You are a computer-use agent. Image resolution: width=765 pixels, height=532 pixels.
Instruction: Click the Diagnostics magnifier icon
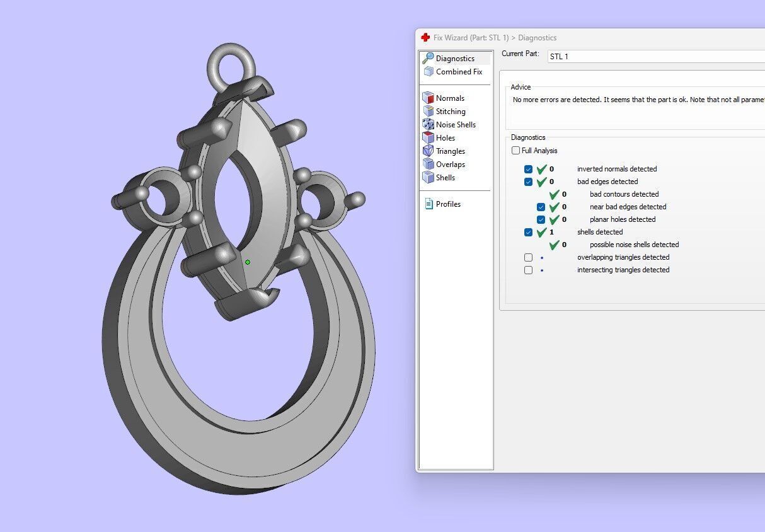pos(428,58)
